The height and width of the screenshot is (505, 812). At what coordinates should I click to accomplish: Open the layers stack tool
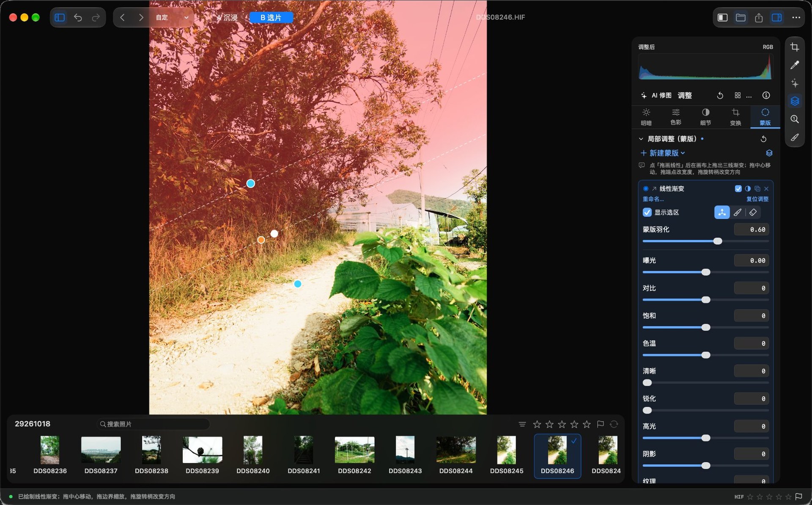pos(795,101)
